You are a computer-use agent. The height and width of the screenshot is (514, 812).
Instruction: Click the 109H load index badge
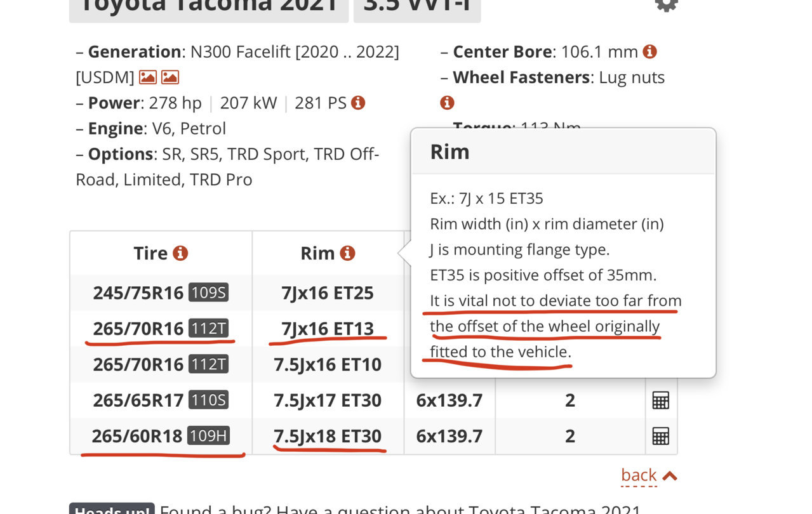click(x=208, y=436)
